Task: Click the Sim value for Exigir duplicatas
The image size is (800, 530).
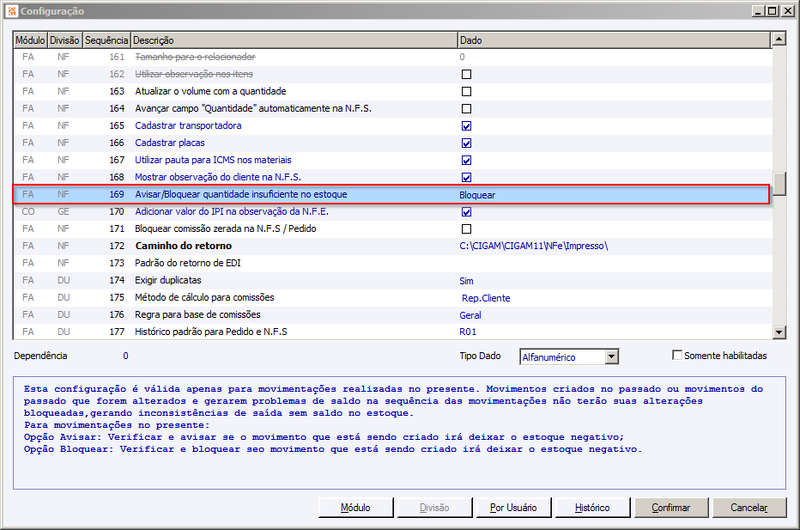Action: coord(466,281)
